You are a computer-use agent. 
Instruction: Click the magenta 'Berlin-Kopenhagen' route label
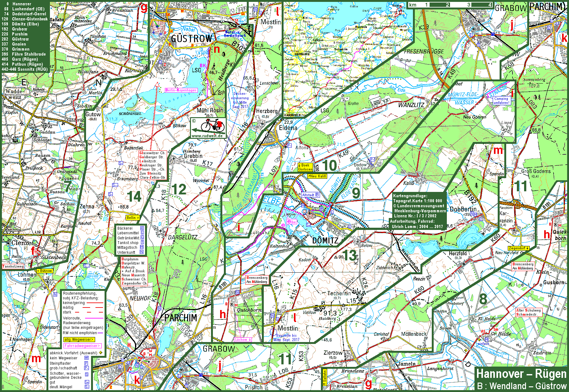click(181, 90)
